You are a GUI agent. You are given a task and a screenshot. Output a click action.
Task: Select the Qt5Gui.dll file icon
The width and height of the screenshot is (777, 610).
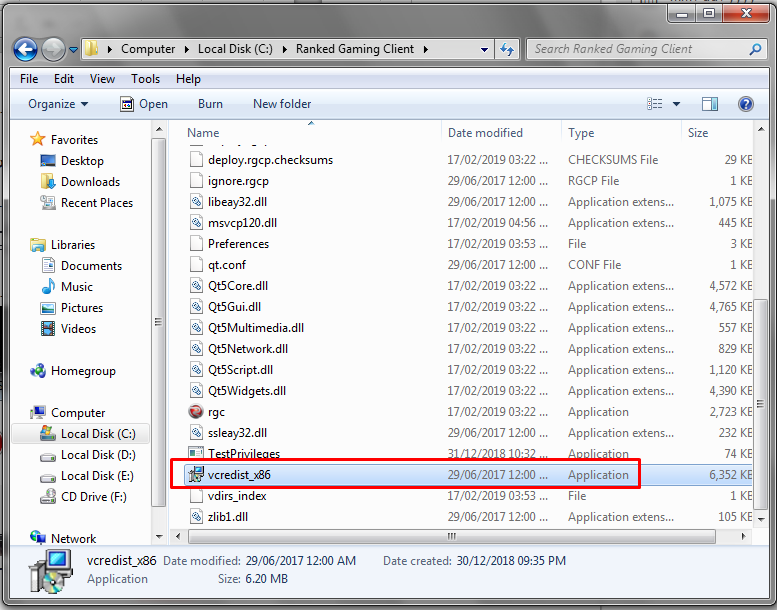pos(196,307)
